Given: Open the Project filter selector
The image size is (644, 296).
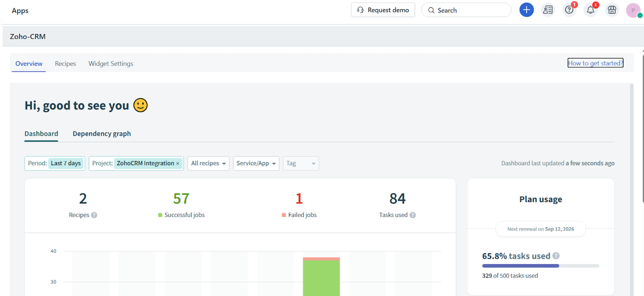Looking at the screenshot, I should coord(136,163).
